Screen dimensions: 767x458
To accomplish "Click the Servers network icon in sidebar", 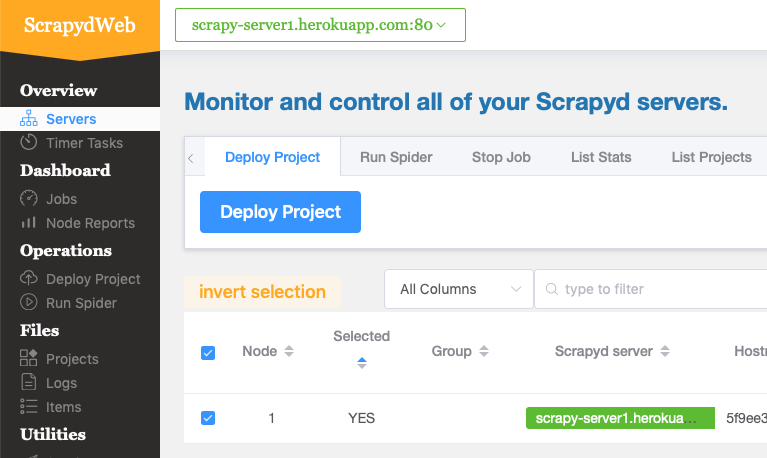I will pos(28,119).
